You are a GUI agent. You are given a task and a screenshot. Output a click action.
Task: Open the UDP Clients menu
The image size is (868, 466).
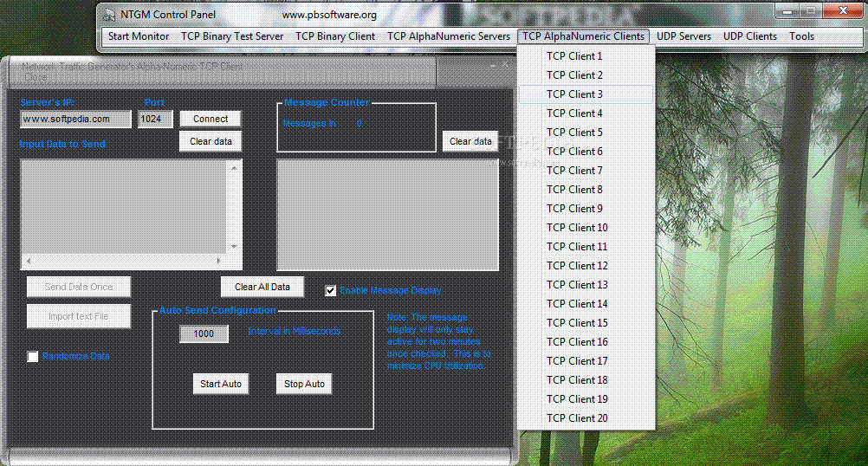tap(750, 36)
